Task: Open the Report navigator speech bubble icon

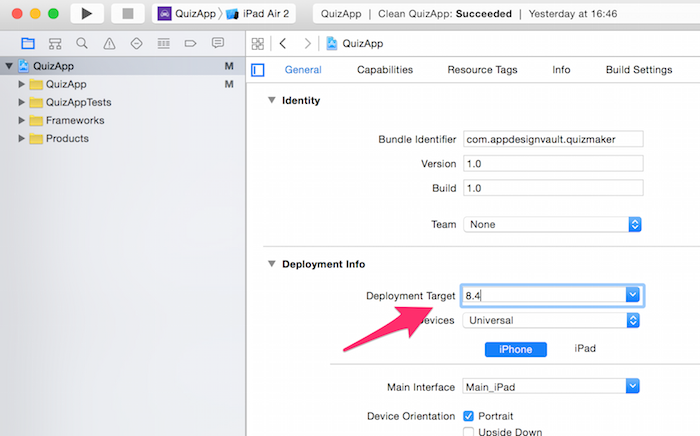Action: (218, 43)
